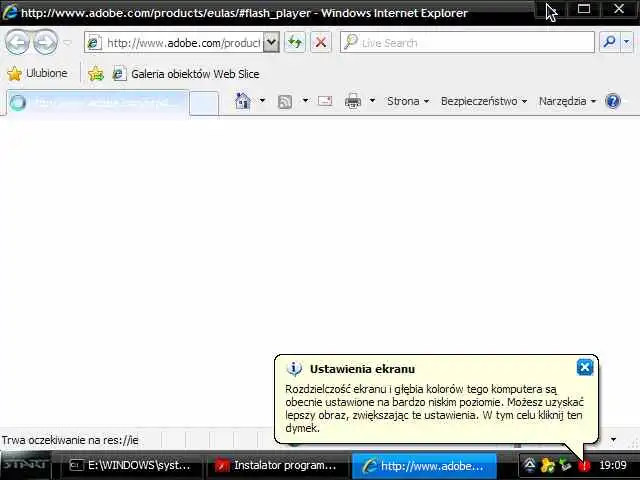This screenshot has width=640, height=480.
Task: Add page to favorites bar star icon
Action: pos(96,74)
